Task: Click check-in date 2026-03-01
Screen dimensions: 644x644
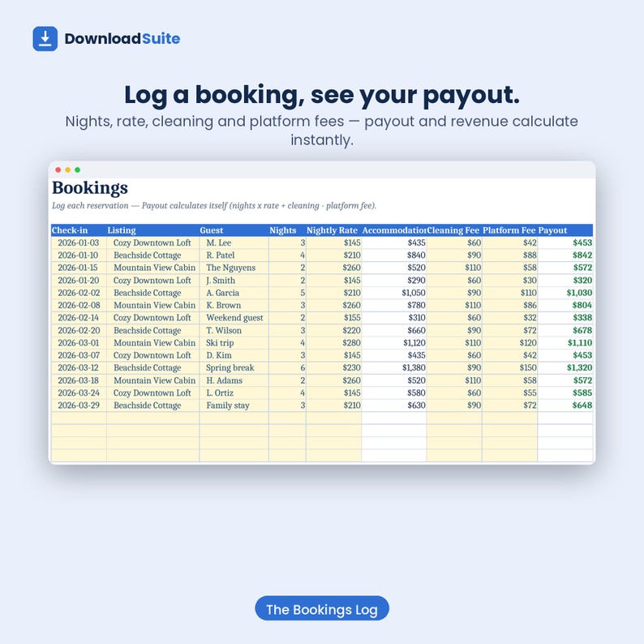Action: pos(79,342)
